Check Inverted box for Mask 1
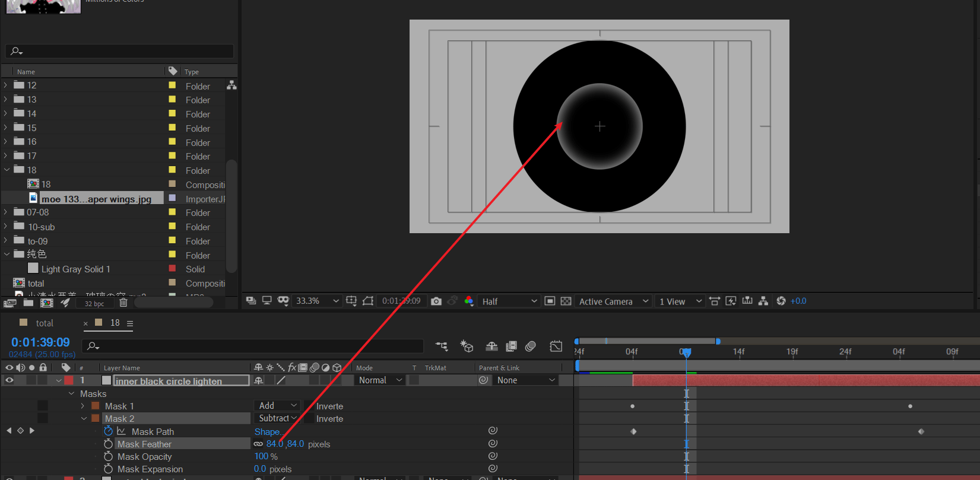The width and height of the screenshot is (980, 480). [x=309, y=406]
